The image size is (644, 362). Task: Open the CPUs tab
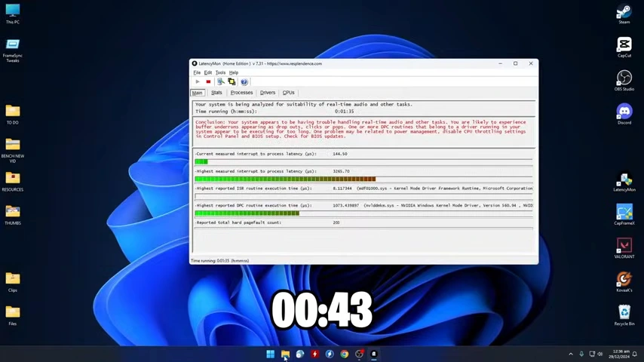pyautogui.click(x=288, y=93)
